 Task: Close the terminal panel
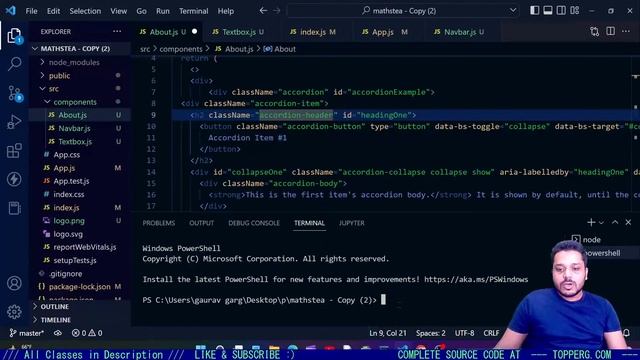click(628, 222)
